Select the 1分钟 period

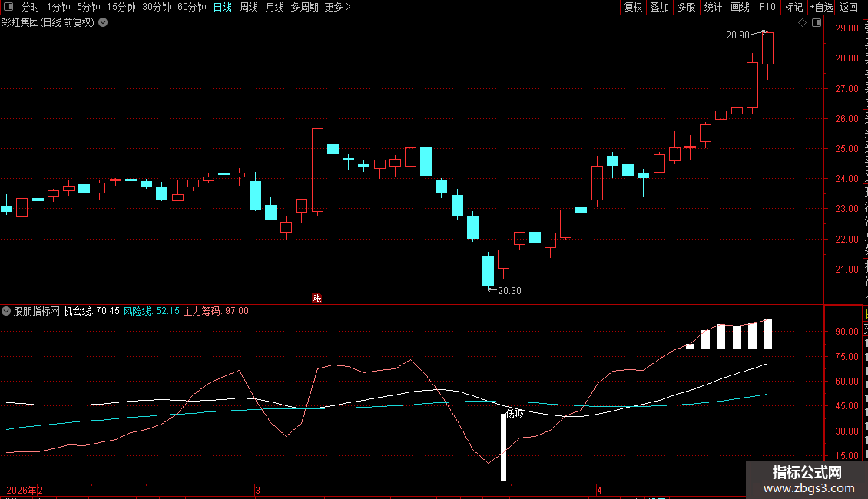point(58,7)
